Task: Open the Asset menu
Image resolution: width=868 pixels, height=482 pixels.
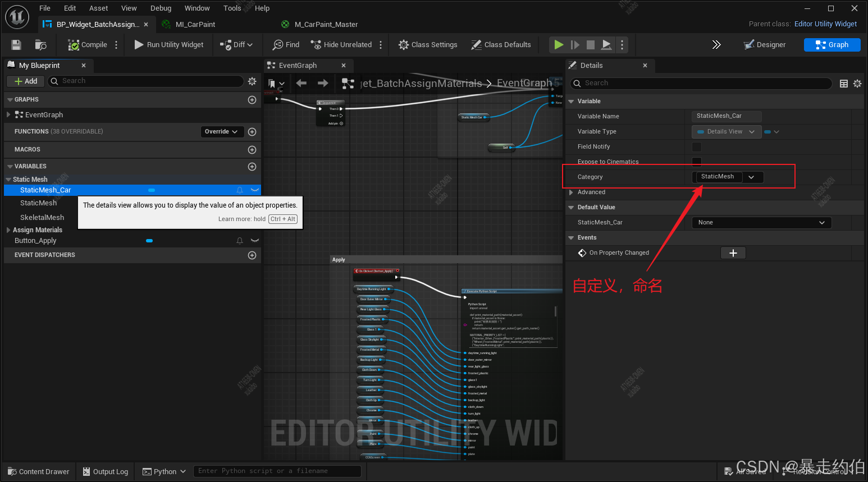Action: 98,8
